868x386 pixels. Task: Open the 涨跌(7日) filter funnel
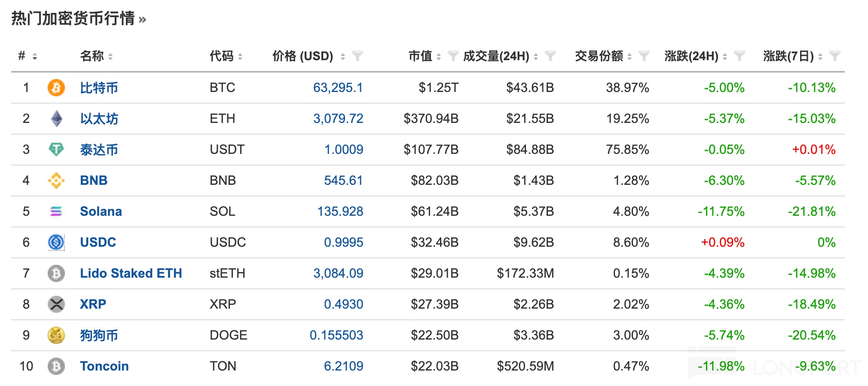(834, 56)
